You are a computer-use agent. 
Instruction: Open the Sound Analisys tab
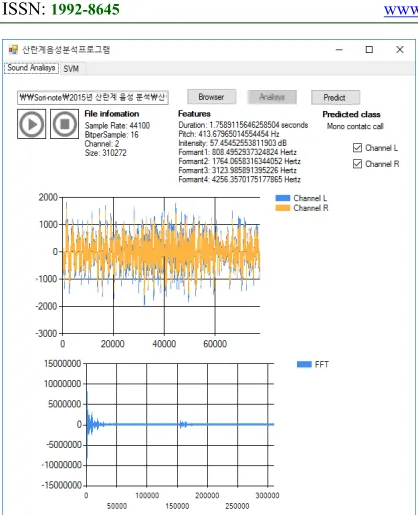31,68
